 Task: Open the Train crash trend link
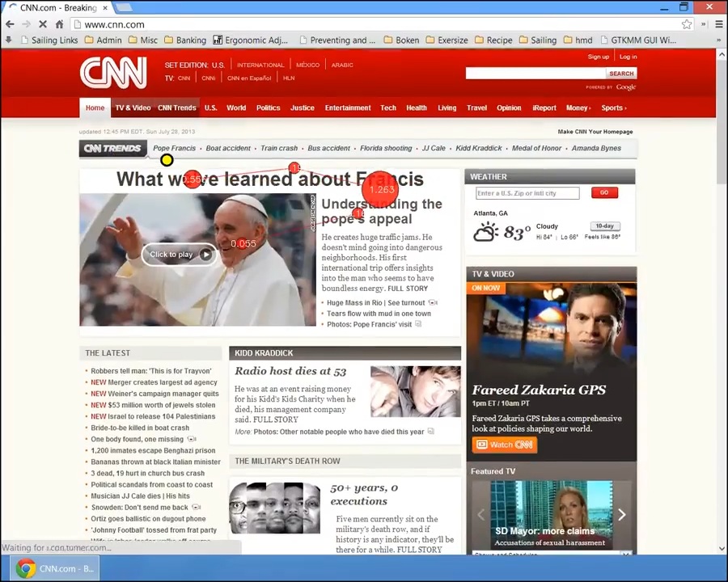tap(278, 148)
